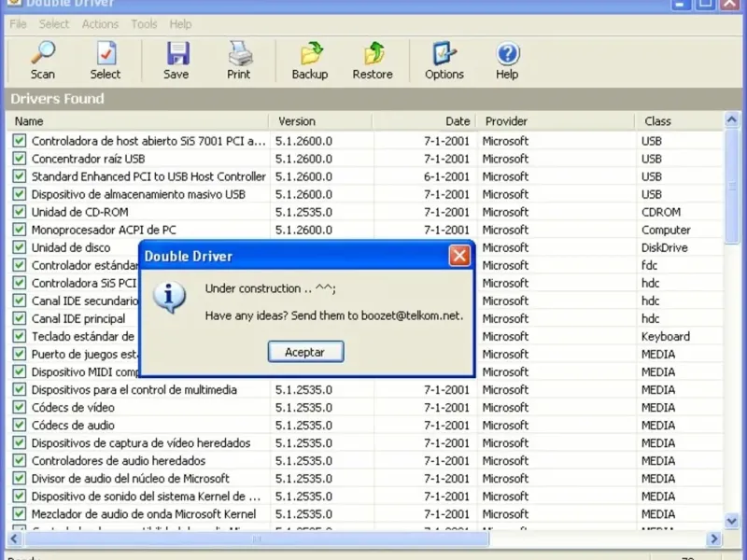Close the Double Driver message dialog

click(458, 256)
